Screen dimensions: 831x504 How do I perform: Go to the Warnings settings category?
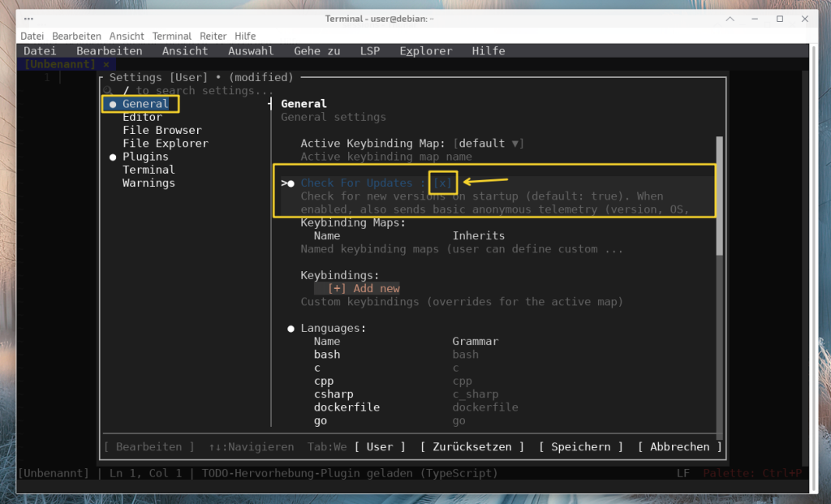[149, 183]
